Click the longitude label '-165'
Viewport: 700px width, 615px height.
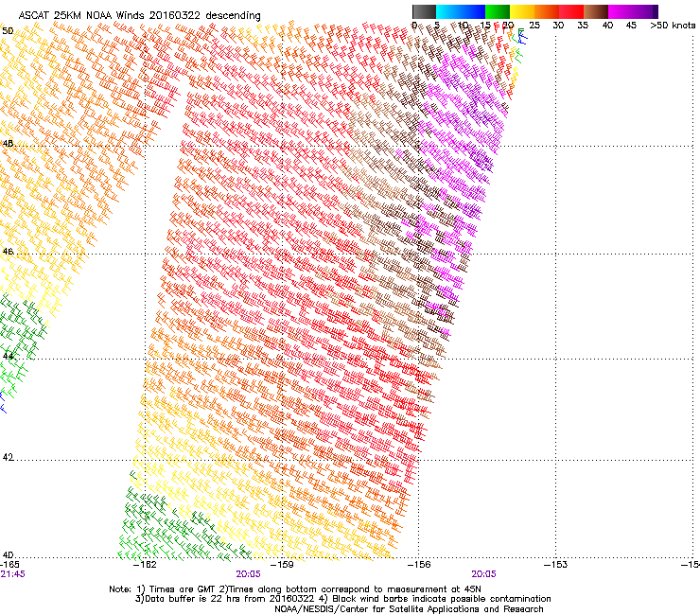click(x=9, y=565)
